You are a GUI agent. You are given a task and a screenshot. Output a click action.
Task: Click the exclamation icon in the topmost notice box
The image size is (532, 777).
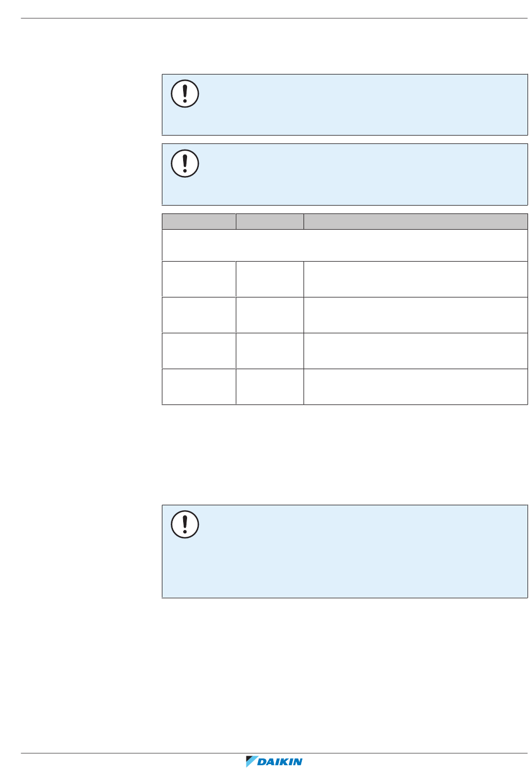click(185, 94)
